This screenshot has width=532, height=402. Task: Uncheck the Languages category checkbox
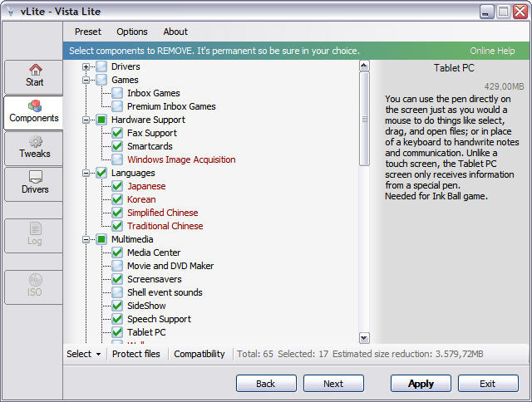tap(101, 173)
